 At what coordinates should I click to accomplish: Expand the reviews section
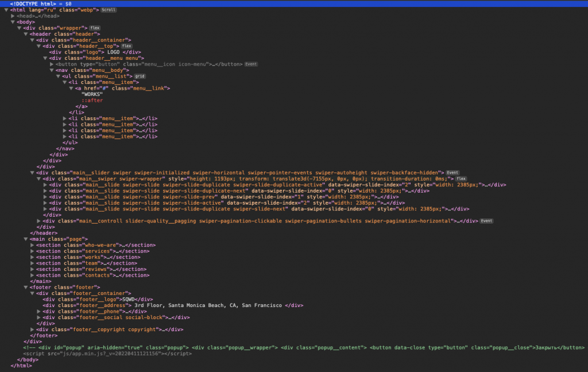click(x=32, y=269)
